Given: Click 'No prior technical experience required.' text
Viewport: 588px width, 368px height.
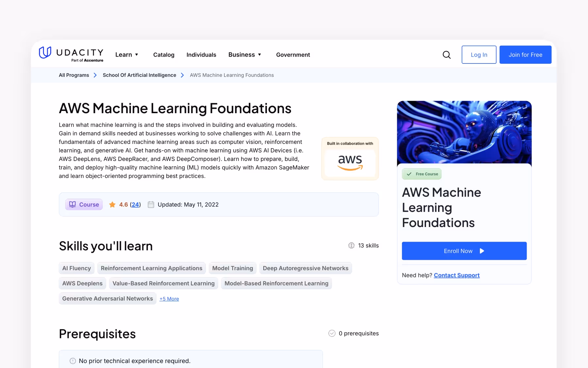Looking at the screenshot, I should click(x=135, y=361).
